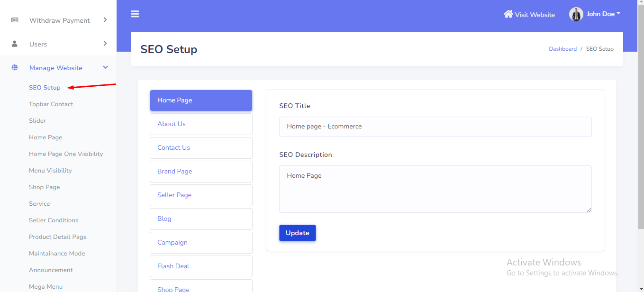Open Topbar Contact in sidebar
644x292 pixels.
click(51, 104)
